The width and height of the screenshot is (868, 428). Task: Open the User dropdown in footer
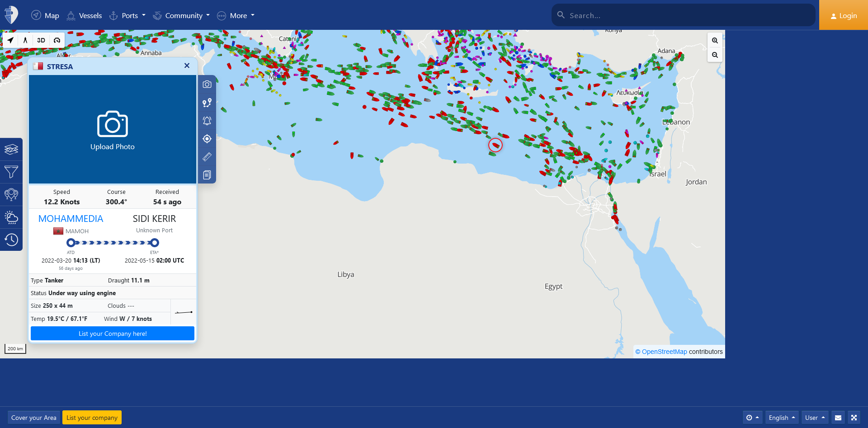[x=815, y=418]
